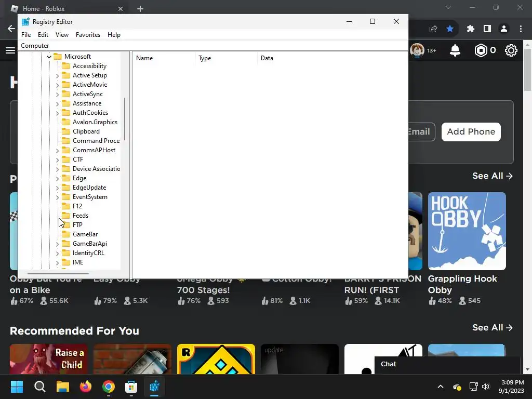Expand the ActiveSync key
Viewport: 532px width, 399px height.
(57, 95)
